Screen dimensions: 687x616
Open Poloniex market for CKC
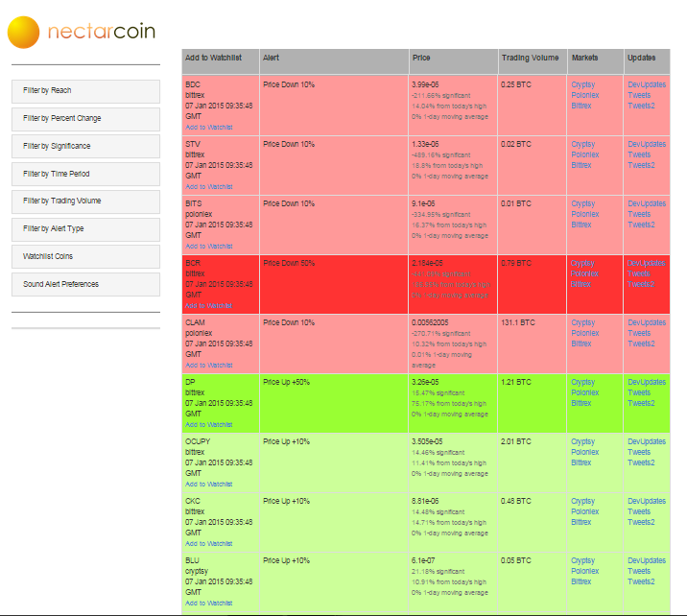(585, 511)
